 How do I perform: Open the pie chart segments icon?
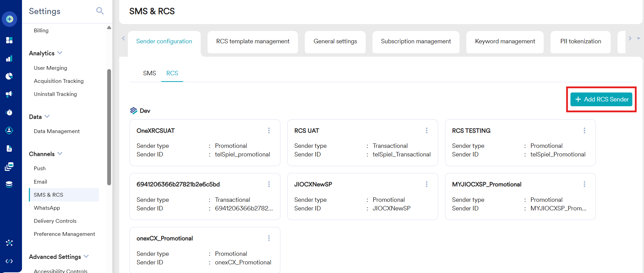(x=9, y=76)
